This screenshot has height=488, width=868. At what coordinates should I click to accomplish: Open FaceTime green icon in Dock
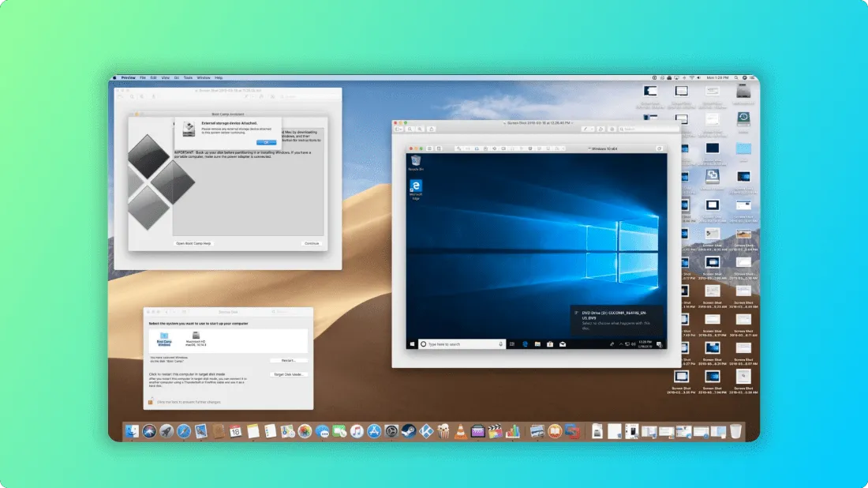339,431
